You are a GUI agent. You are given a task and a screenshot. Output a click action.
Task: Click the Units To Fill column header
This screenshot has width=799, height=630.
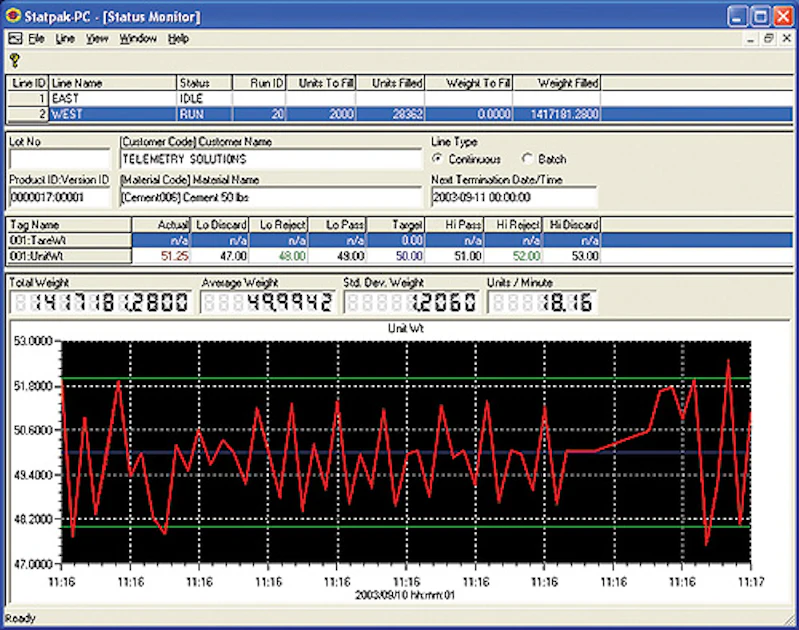click(321, 83)
